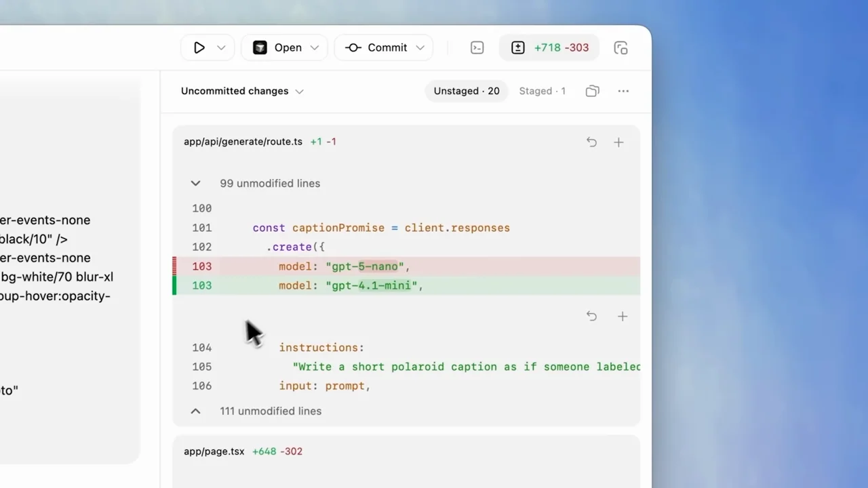Click the app/page.tsx file name

click(x=214, y=451)
